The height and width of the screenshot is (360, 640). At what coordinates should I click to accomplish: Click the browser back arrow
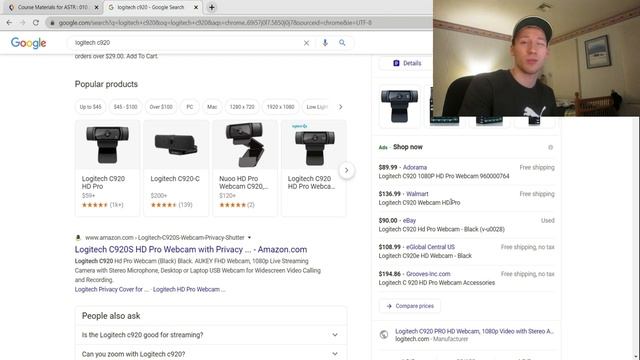pyautogui.click(x=9, y=22)
